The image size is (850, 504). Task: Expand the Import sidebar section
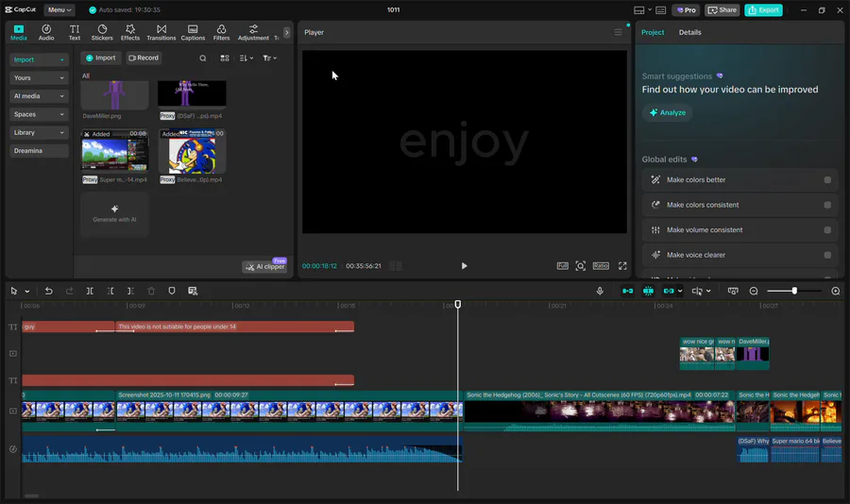39,59
